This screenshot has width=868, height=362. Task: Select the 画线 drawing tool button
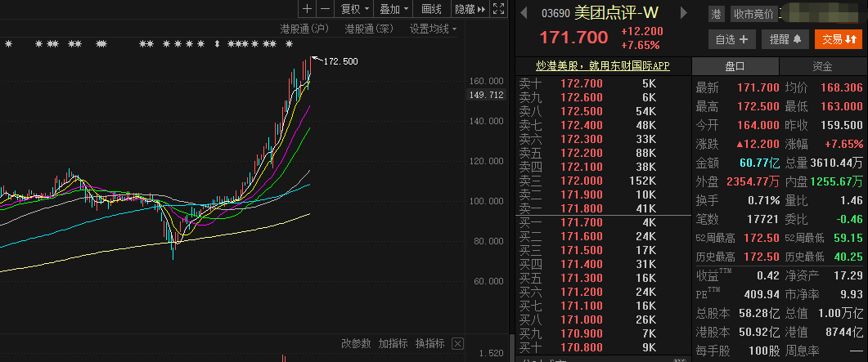point(431,9)
